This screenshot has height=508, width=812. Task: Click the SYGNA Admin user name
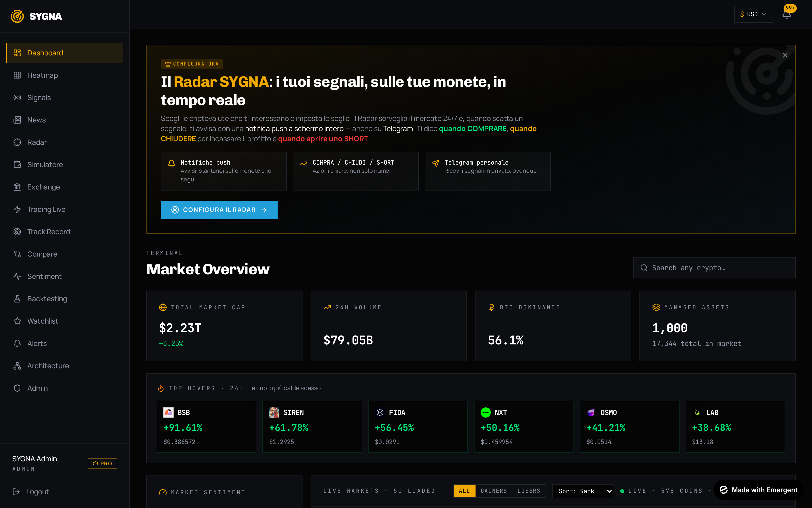pyautogui.click(x=35, y=459)
